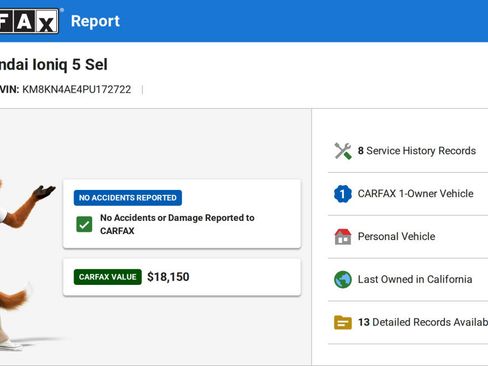Click the NO ACCIDENTS REPORTED badge

click(x=128, y=198)
